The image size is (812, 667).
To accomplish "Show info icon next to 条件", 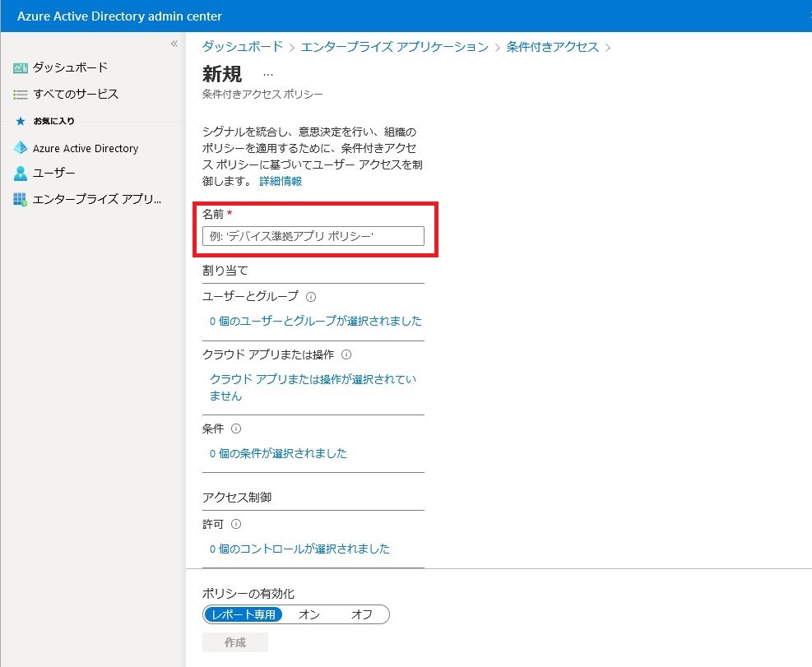I will click(x=236, y=428).
